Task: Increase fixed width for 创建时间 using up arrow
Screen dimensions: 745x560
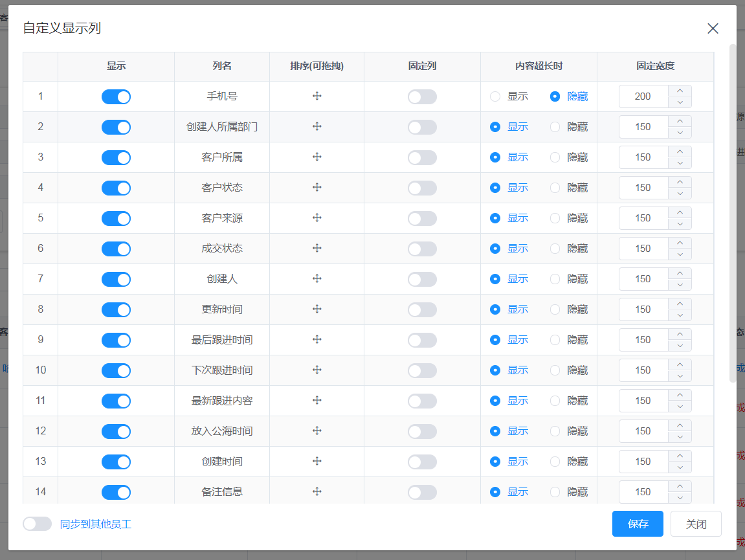Action: pyautogui.click(x=680, y=456)
